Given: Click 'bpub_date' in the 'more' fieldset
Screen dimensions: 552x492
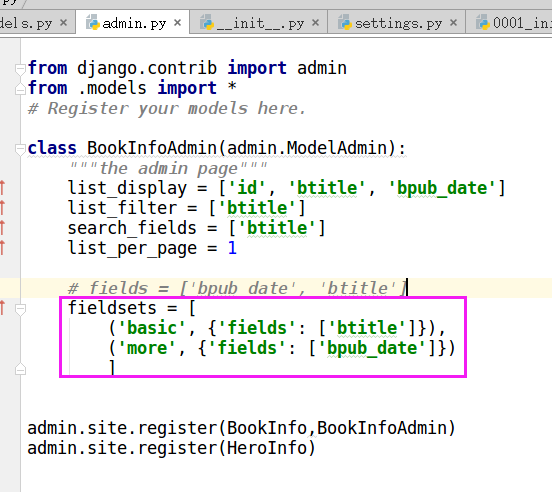Looking at the screenshot, I should click(372, 348).
